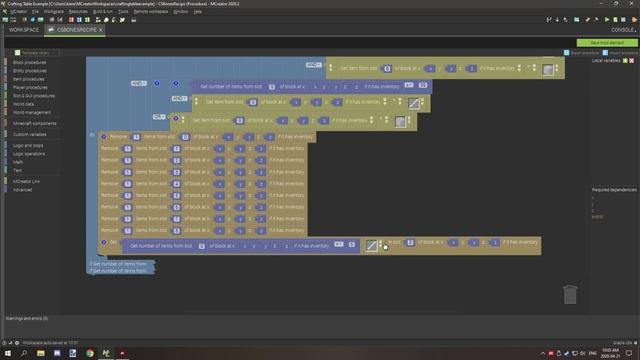Viewport: 640px width, 360px height.
Task: Open MCreator Link category
Action: click(26, 181)
